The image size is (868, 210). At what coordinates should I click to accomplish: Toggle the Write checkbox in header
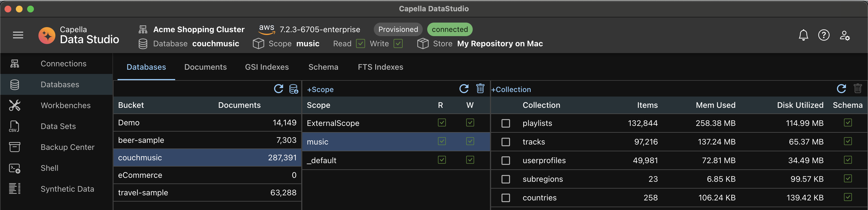(398, 43)
